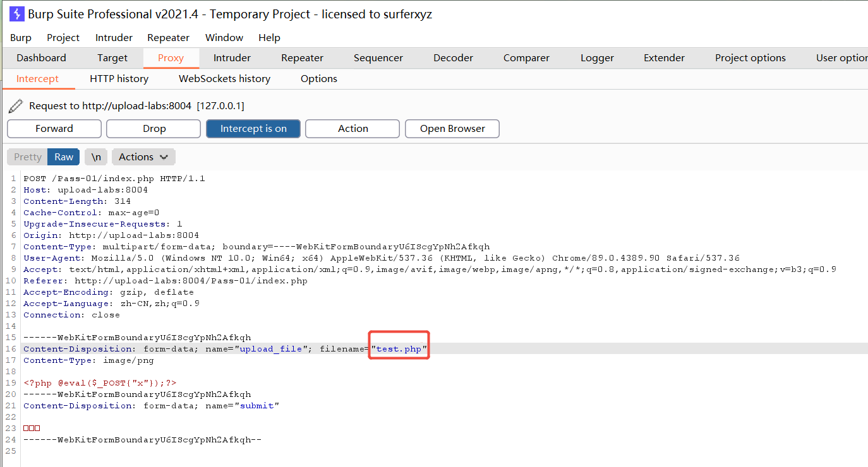The image size is (868, 467).
Task: Open the Repeater menu in menu bar
Action: (168, 38)
